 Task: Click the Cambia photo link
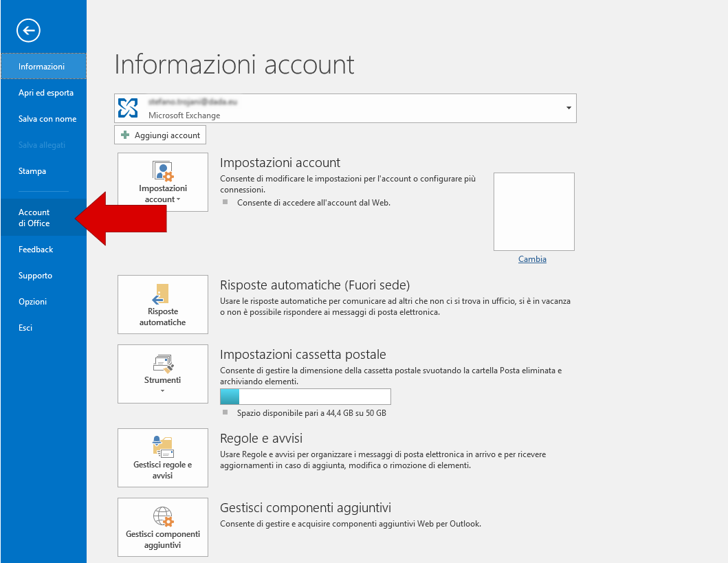tap(532, 259)
